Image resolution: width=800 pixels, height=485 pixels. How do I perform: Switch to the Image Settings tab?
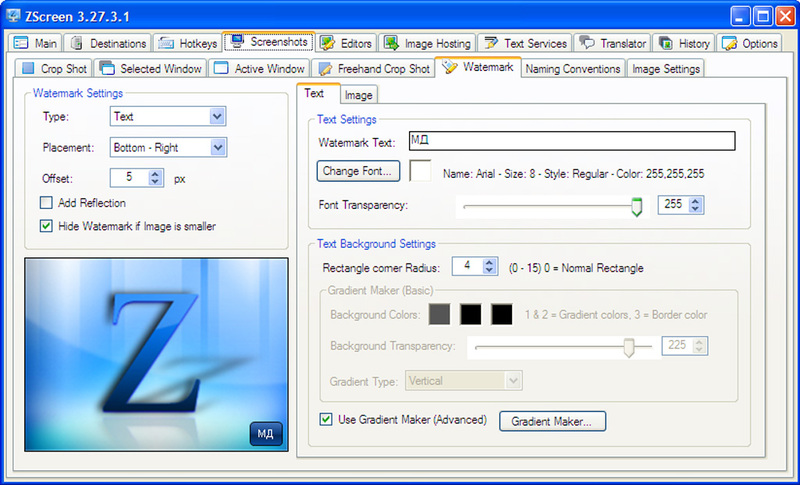pos(666,68)
